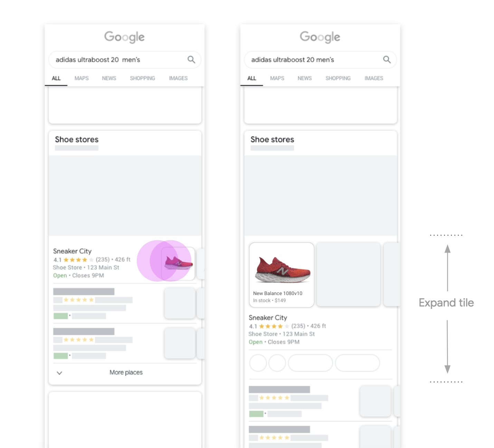This screenshot has width=494, height=448.
Task: Click the map placeholder in right mockup
Action: click(x=321, y=196)
